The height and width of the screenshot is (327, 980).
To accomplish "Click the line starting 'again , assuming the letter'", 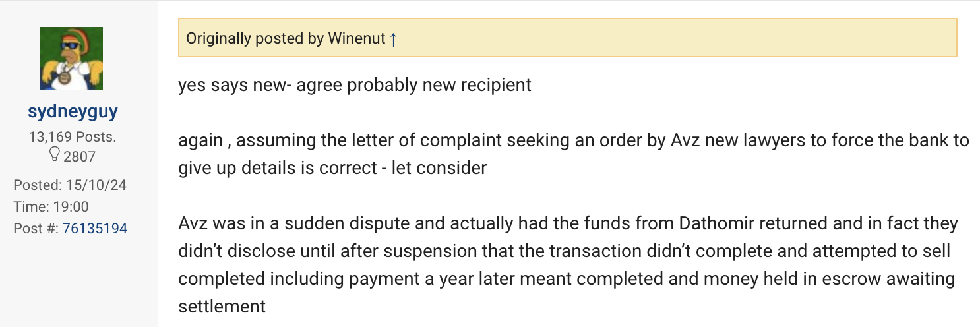I will point(574,141).
